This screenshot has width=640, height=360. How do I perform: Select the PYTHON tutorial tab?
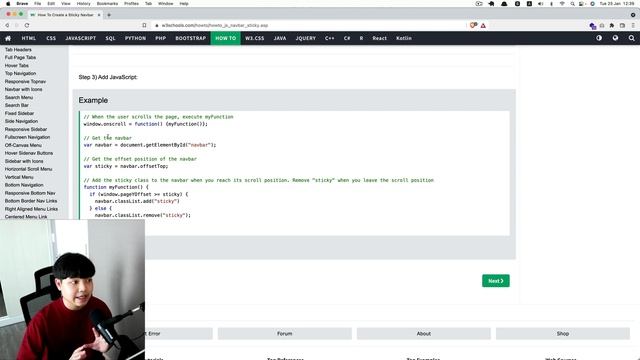(x=135, y=38)
